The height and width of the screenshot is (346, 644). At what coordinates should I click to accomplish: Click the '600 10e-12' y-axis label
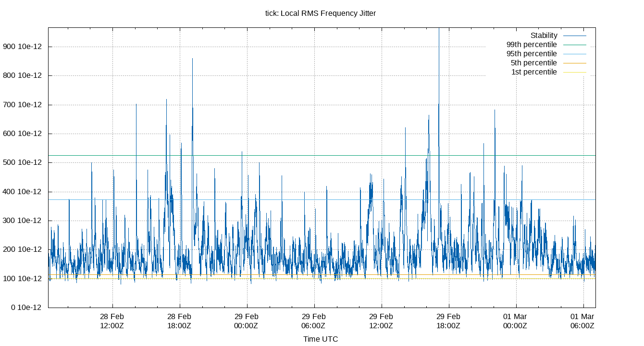coord(22,134)
